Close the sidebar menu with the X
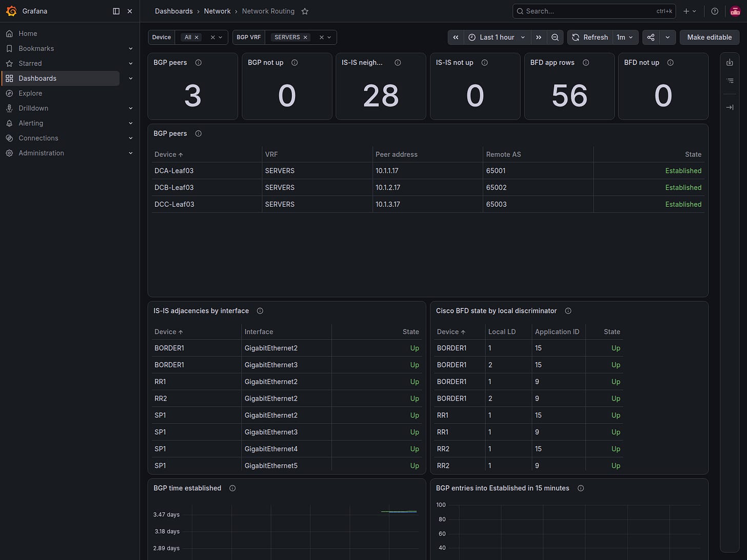The width and height of the screenshot is (747, 560). coord(130,11)
